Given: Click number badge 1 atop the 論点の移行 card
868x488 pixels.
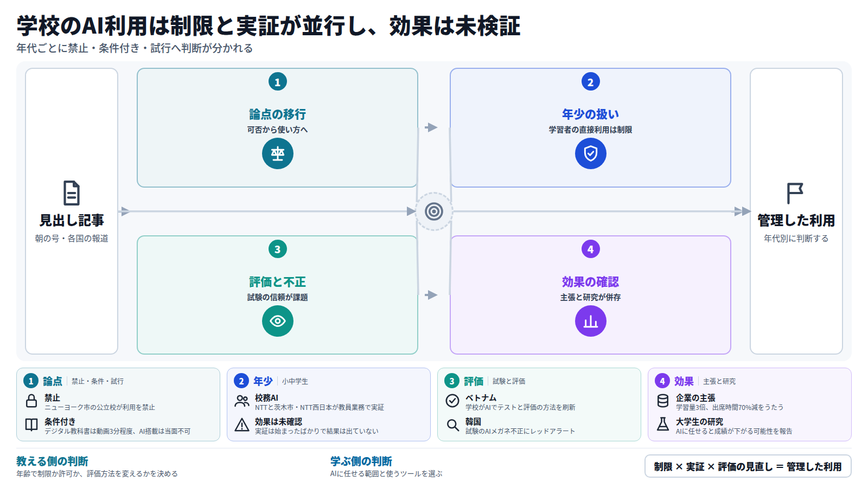Looking at the screenshot, I should tap(278, 82).
